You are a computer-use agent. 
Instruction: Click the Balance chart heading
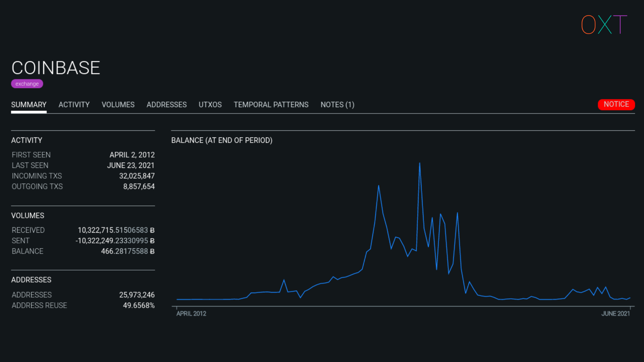pos(222,140)
